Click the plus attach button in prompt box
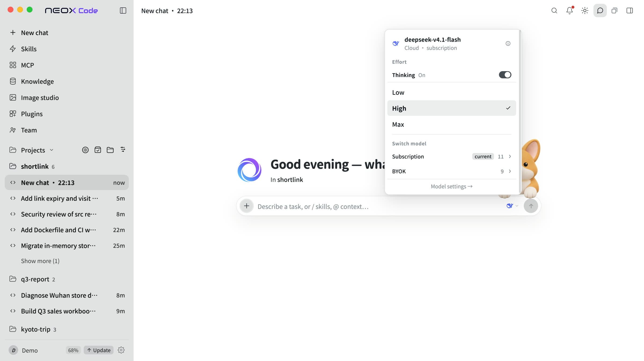The height and width of the screenshot is (361, 644). tap(246, 206)
